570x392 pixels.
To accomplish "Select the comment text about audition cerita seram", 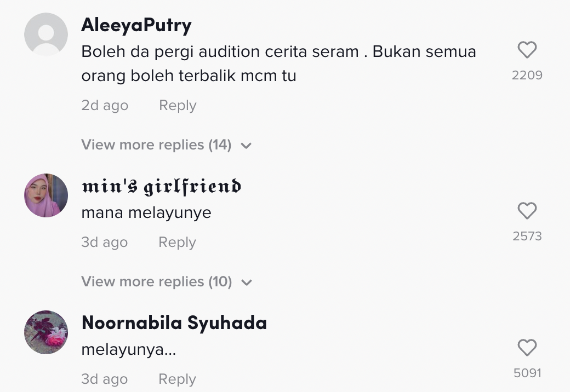I will pos(278,64).
